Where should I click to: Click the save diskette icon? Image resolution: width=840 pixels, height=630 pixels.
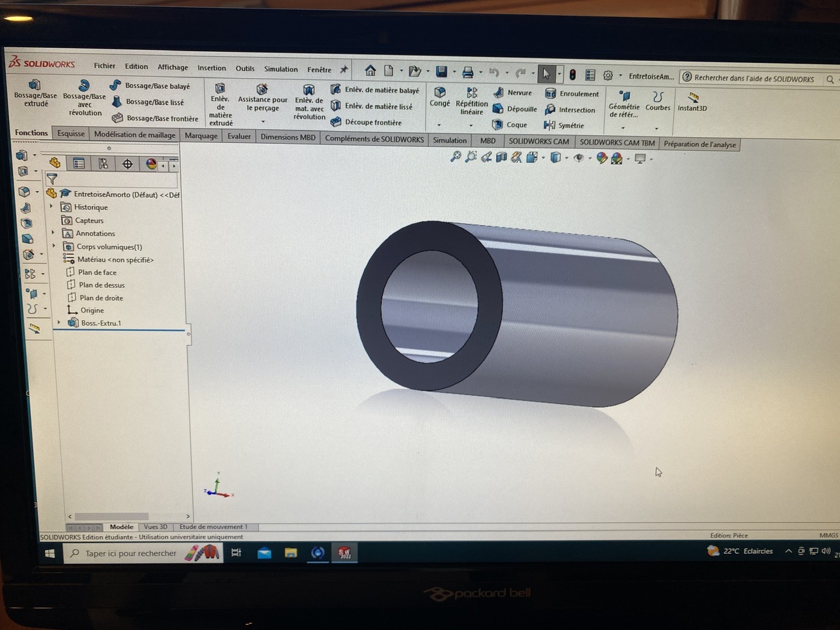[442, 72]
